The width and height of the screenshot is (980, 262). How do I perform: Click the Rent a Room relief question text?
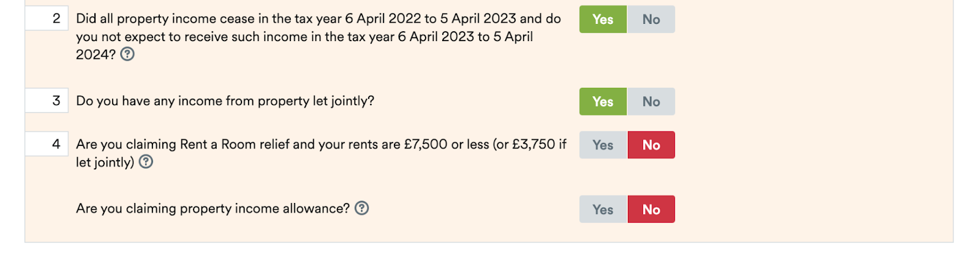321,153
